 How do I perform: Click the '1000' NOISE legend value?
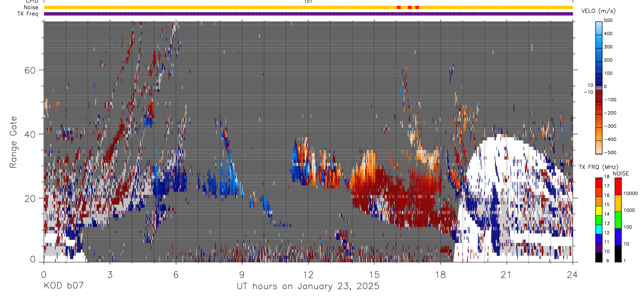pos(629,211)
